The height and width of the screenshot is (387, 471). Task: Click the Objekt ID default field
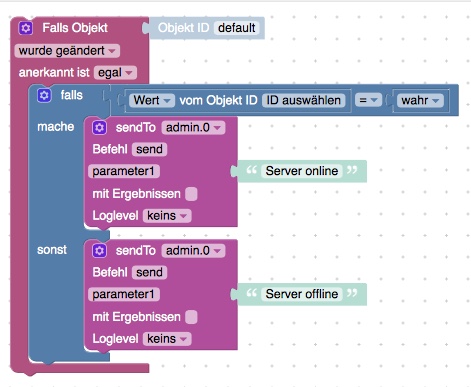click(237, 28)
